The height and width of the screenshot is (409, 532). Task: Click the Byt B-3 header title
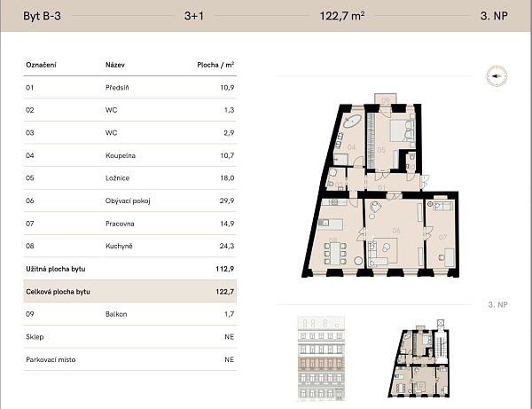pos(41,15)
